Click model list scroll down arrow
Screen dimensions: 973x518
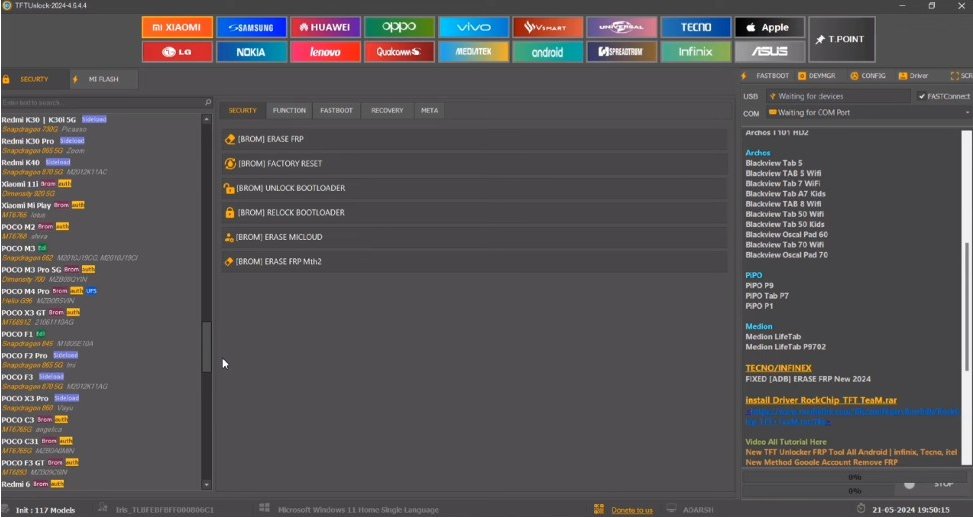coord(207,485)
